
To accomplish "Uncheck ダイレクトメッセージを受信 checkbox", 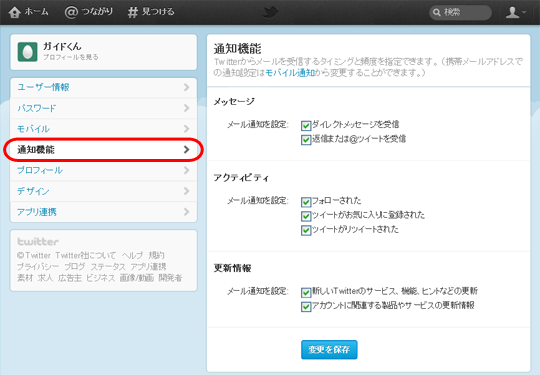I will 306,125.
